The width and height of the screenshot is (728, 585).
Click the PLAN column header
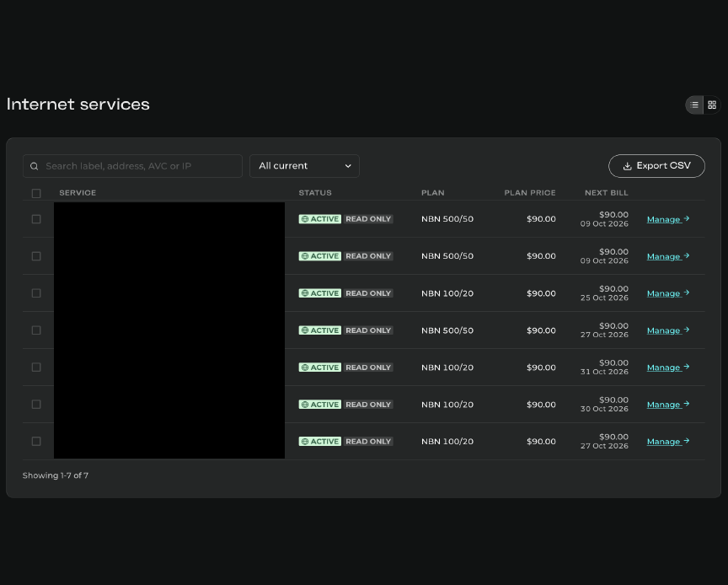point(433,193)
